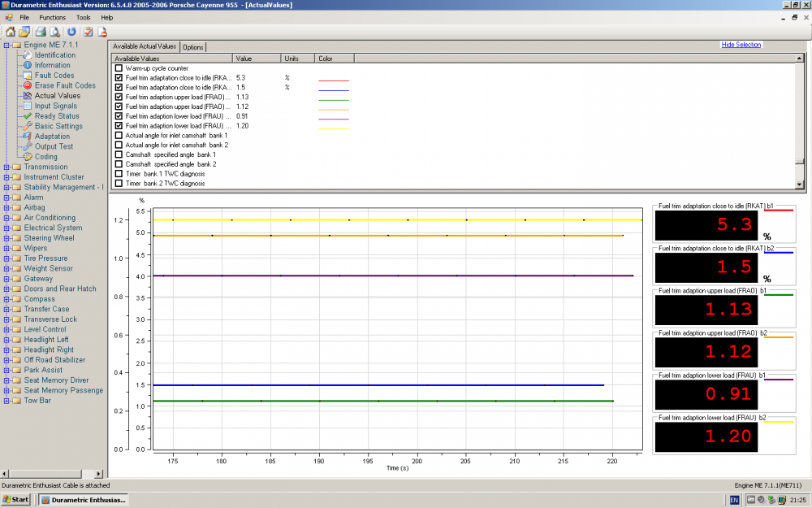Click the Input Signals tree icon
Image resolution: width=812 pixels, height=508 pixels.
click(28, 106)
